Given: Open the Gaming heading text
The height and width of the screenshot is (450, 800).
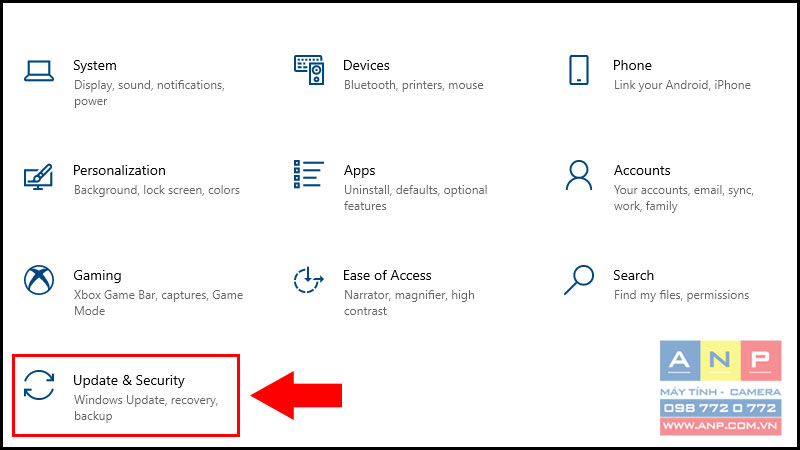Looking at the screenshot, I should click(97, 276).
